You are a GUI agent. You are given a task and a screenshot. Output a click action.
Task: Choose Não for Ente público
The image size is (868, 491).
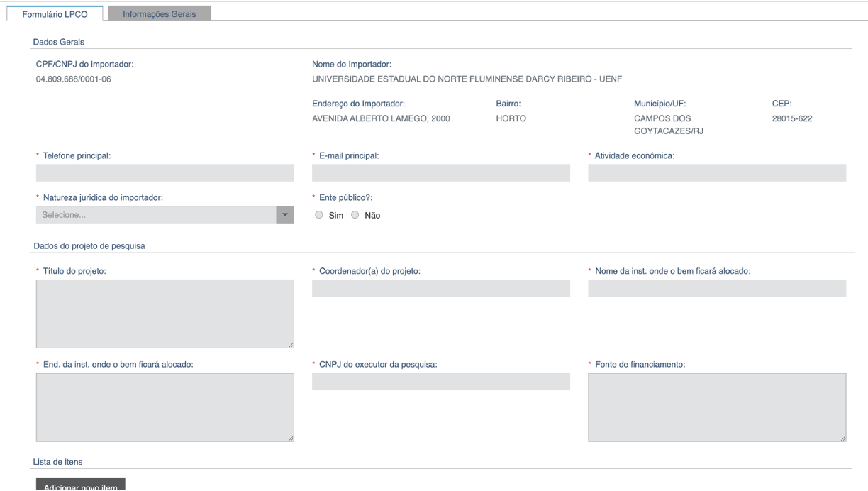355,215
